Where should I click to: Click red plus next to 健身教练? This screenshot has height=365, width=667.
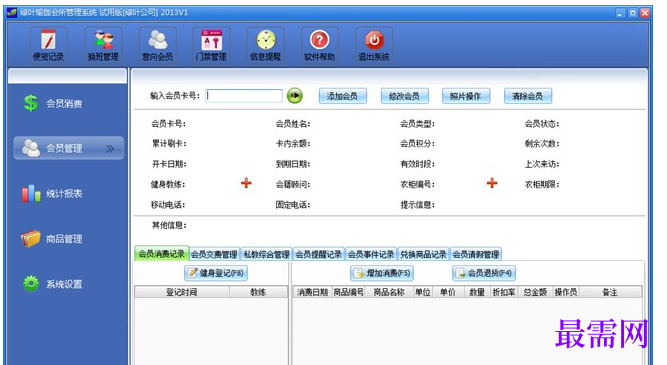[246, 183]
